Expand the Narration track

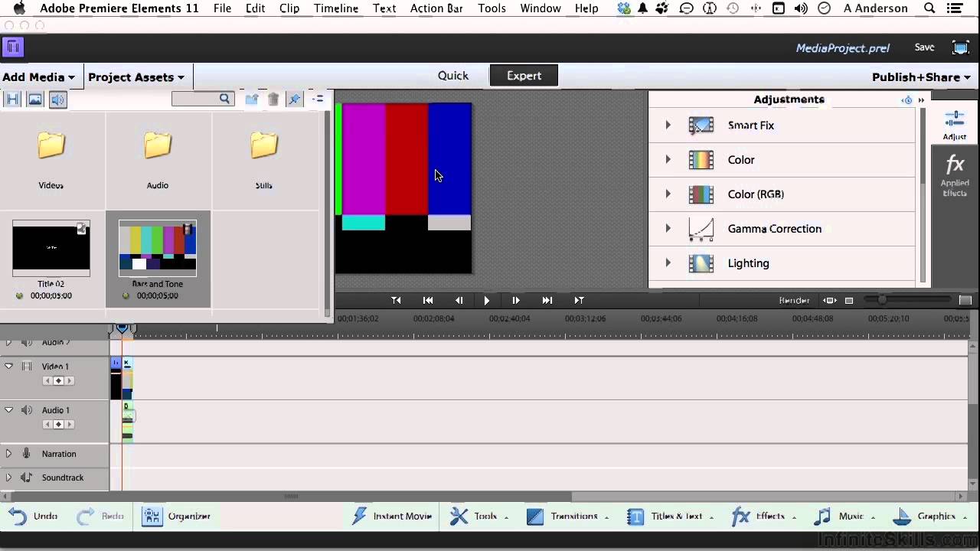(x=8, y=454)
